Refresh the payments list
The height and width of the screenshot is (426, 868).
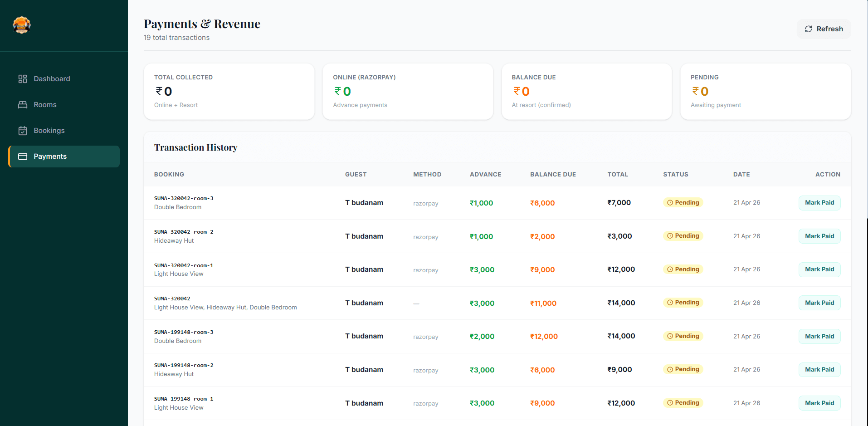[824, 29]
